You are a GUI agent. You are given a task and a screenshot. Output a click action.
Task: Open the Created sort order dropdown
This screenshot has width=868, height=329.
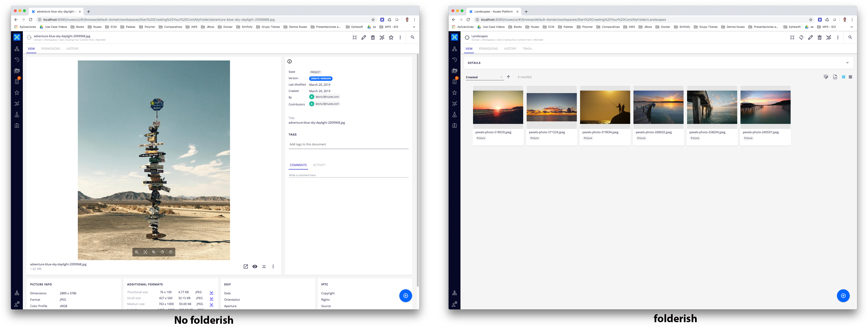click(485, 77)
